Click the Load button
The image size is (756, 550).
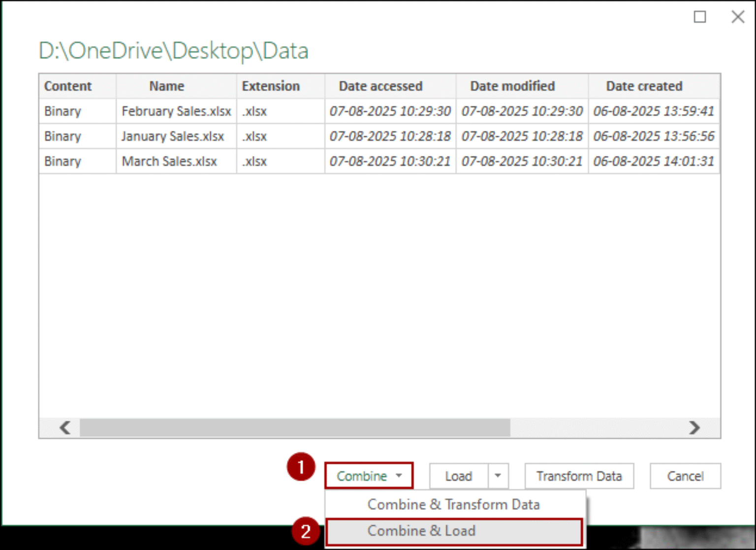(457, 476)
